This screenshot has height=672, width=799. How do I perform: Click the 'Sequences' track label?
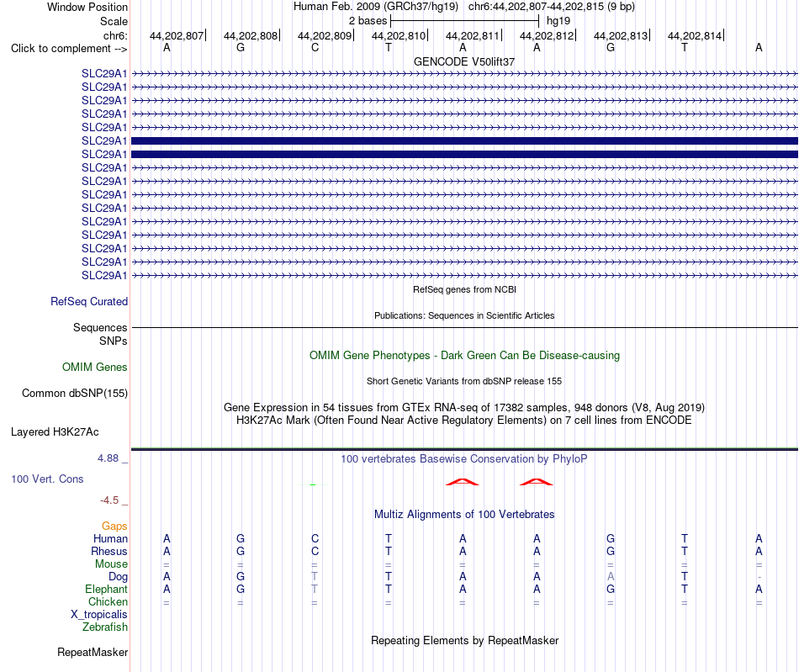[100, 328]
